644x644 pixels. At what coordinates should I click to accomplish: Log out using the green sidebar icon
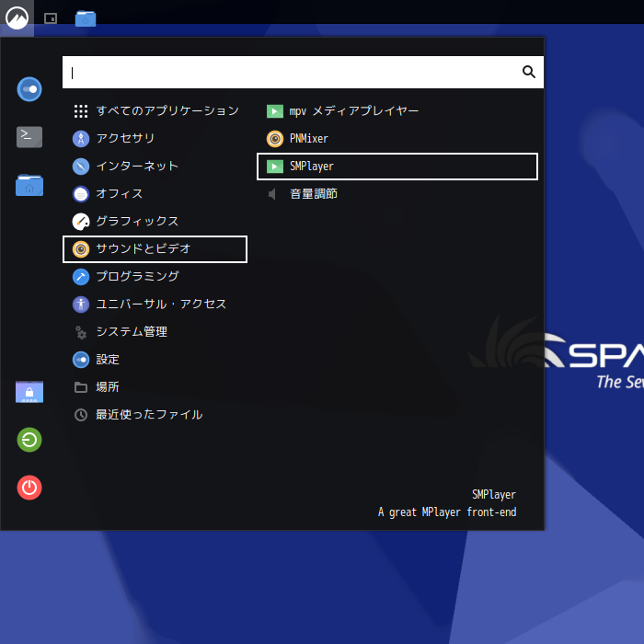coord(29,440)
